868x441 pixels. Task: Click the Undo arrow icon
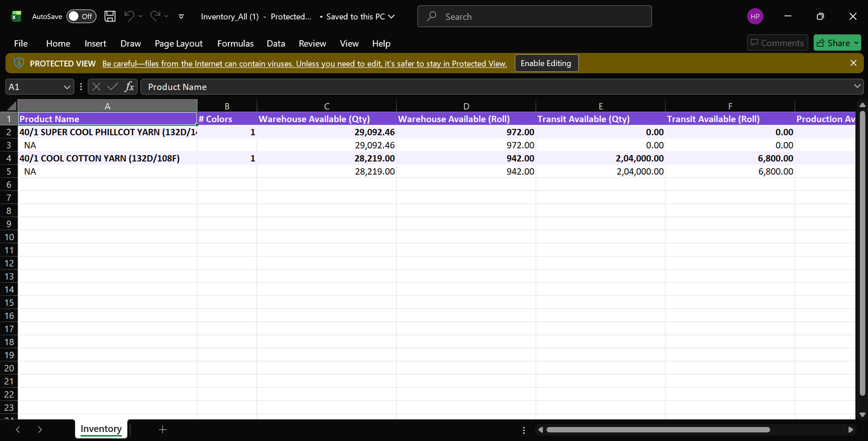[x=129, y=16]
